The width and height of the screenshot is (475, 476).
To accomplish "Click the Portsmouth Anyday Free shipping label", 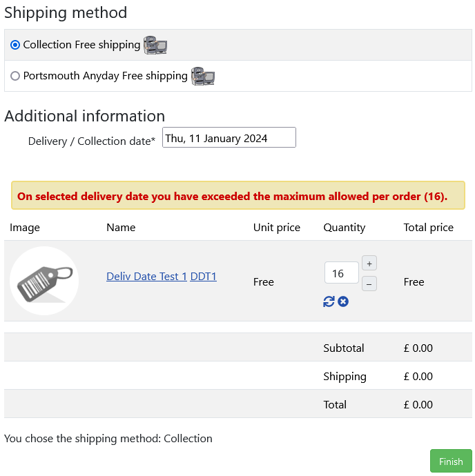I will pos(105,76).
